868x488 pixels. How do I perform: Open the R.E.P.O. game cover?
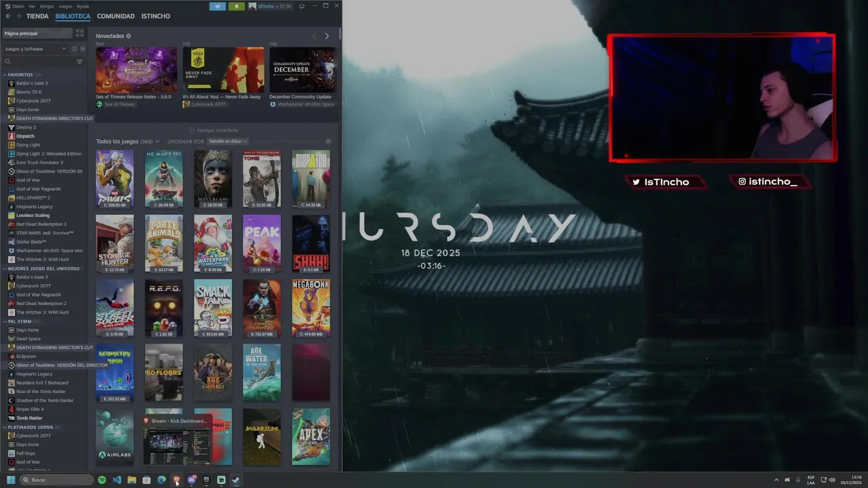pyautogui.click(x=163, y=308)
